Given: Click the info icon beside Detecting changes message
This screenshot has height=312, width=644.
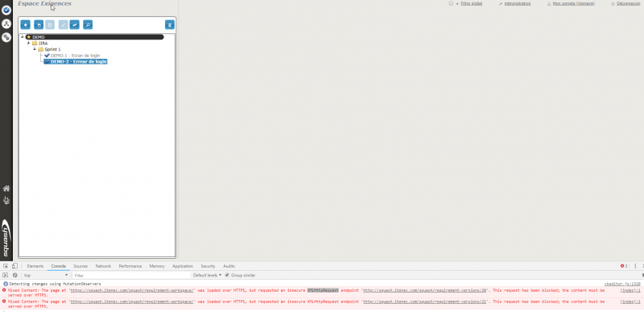Looking at the screenshot, I should (x=6, y=284).
